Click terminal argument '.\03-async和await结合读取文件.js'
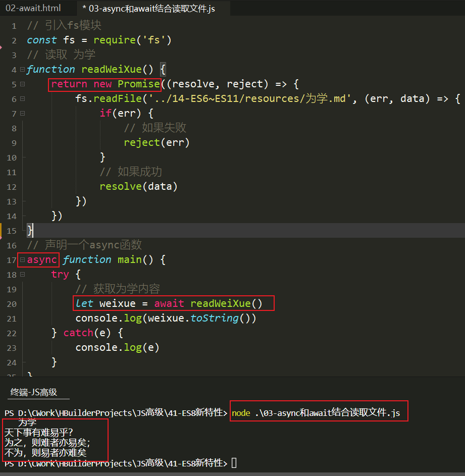This screenshot has width=465, height=476. [328, 413]
